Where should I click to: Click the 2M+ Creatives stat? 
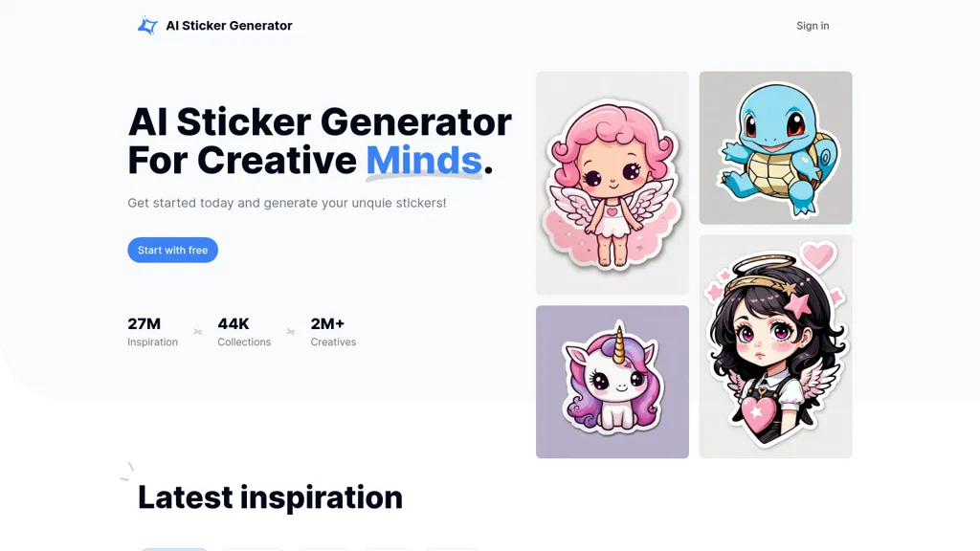(333, 332)
